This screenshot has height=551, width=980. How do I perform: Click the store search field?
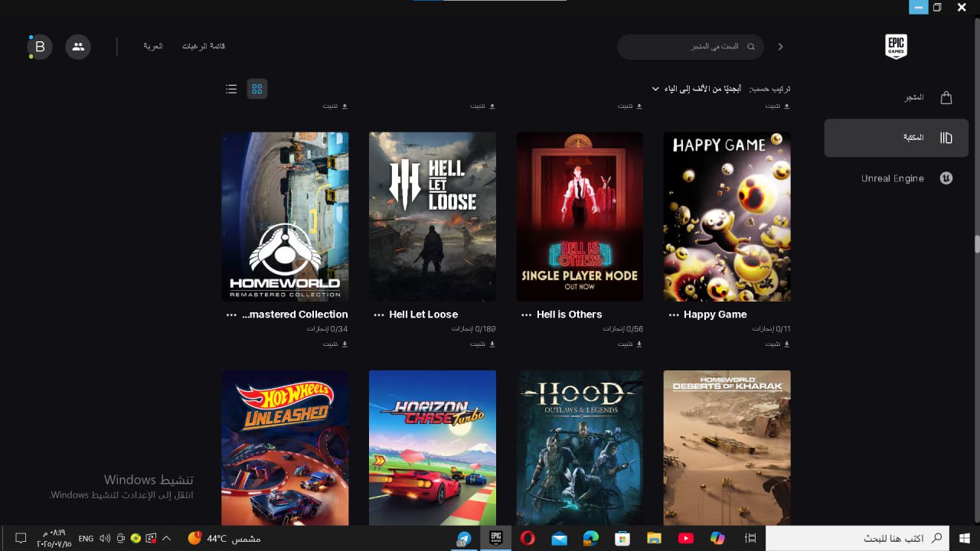[691, 47]
